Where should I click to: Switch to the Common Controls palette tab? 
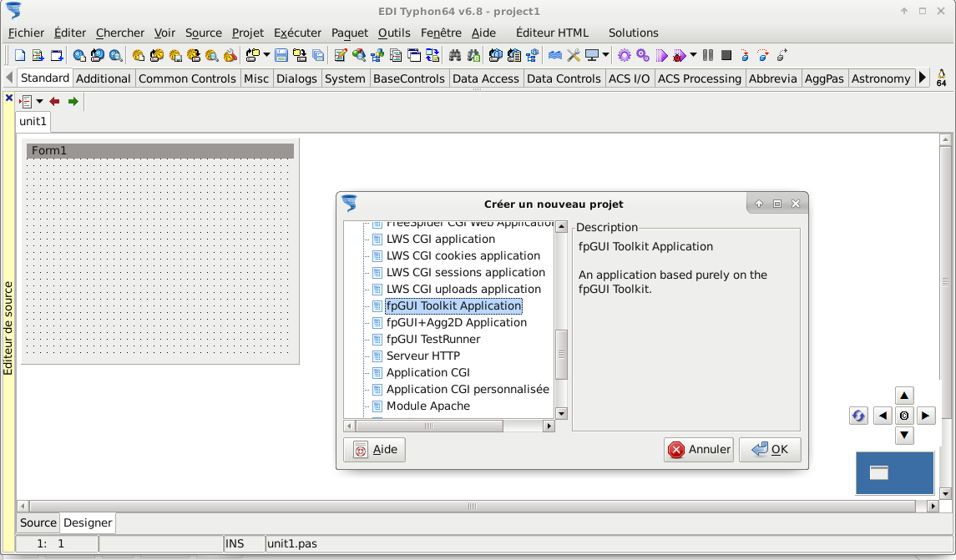click(x=187, y=78)
